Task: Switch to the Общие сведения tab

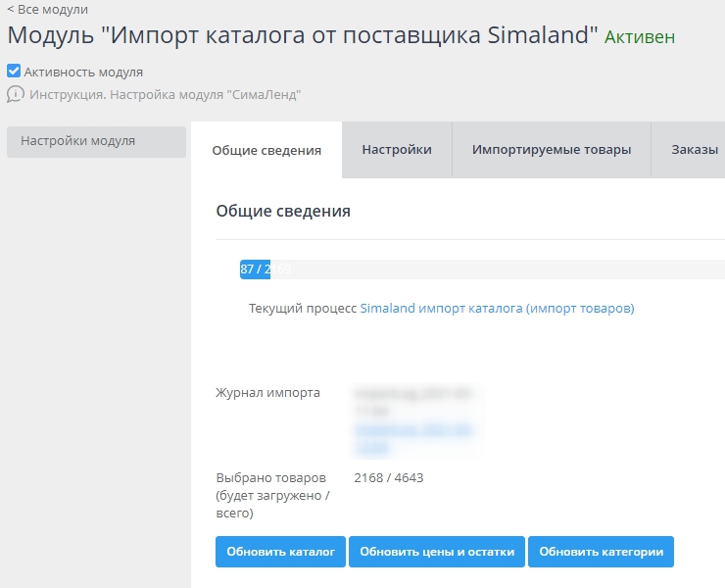Action: coord(266,150)
